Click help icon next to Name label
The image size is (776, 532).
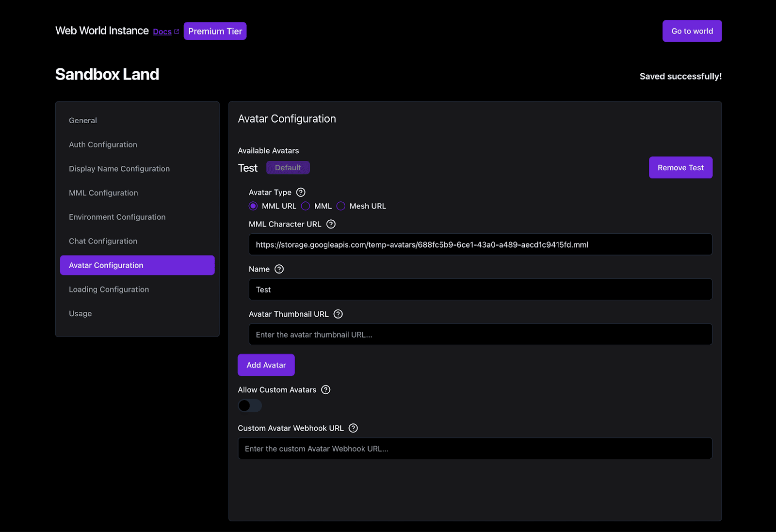[x=279, y=269]
